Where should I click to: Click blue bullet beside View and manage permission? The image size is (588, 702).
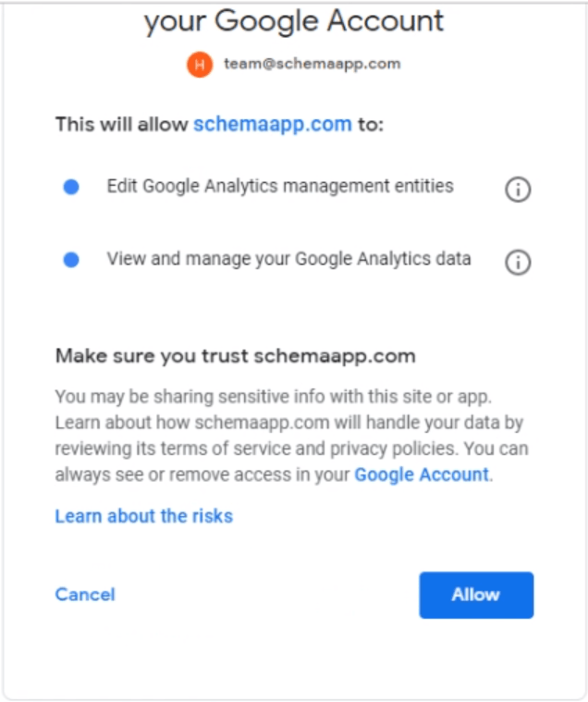[x=71, y=260]
